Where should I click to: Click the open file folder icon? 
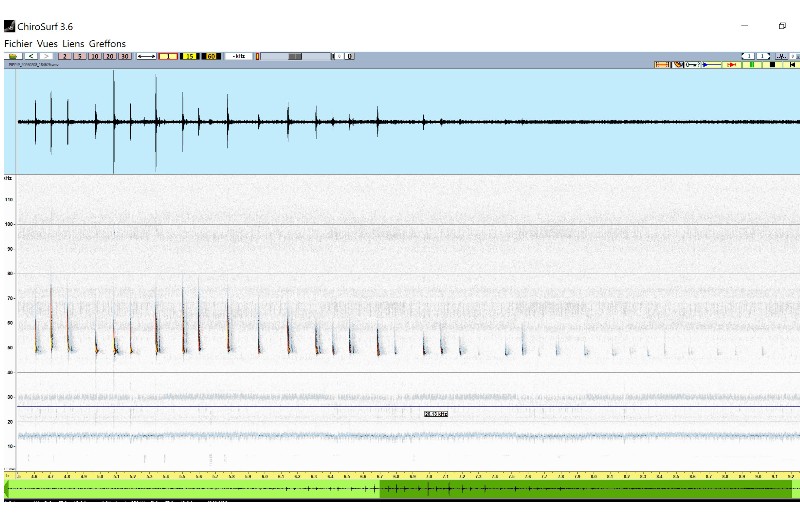[x=13, y=56]
